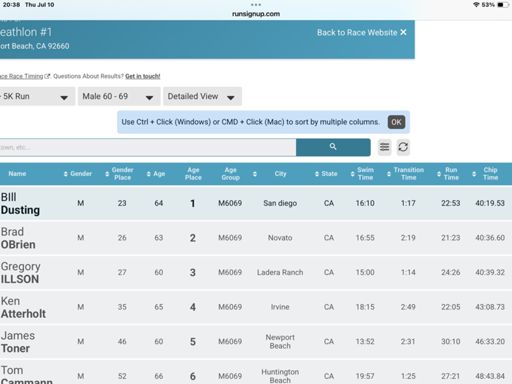512x384 pixels.
Task: Sort by Gender column arrows
Action: pyautogui.click(x=66, y=174)
